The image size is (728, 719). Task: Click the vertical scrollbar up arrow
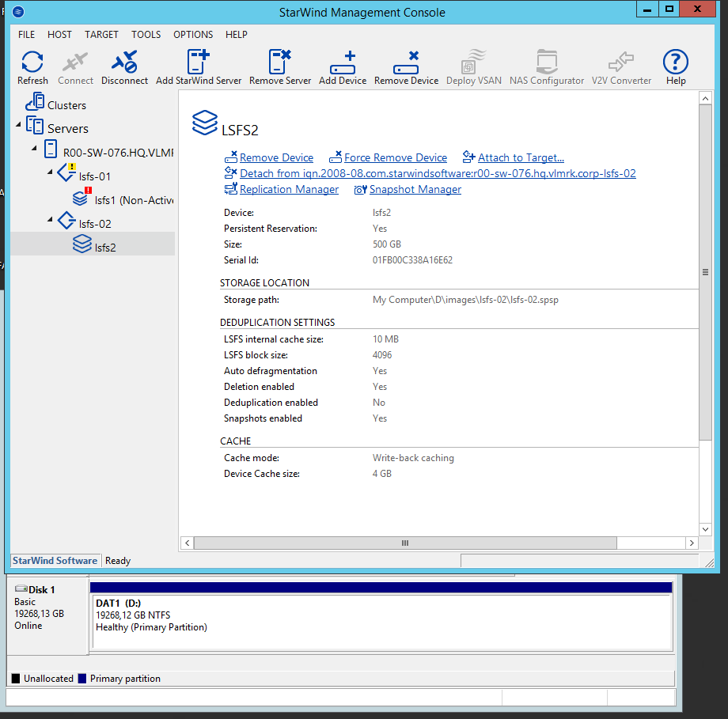705,98
